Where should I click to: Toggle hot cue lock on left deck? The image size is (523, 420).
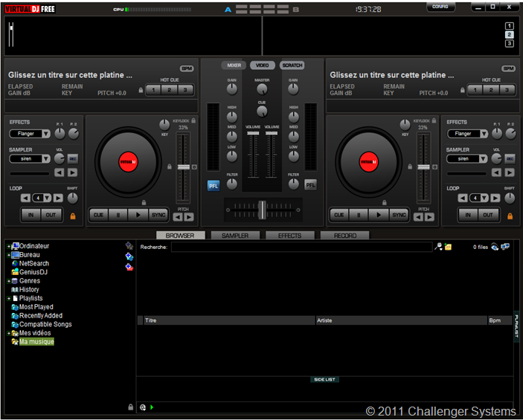(x=141, y=90)
